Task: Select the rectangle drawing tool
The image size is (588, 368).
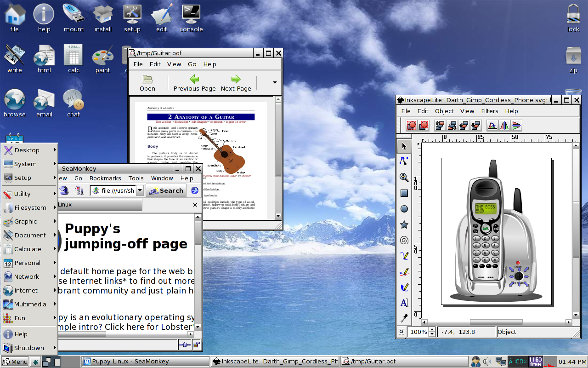Action: pyautogui.click(x=404, y=193)
